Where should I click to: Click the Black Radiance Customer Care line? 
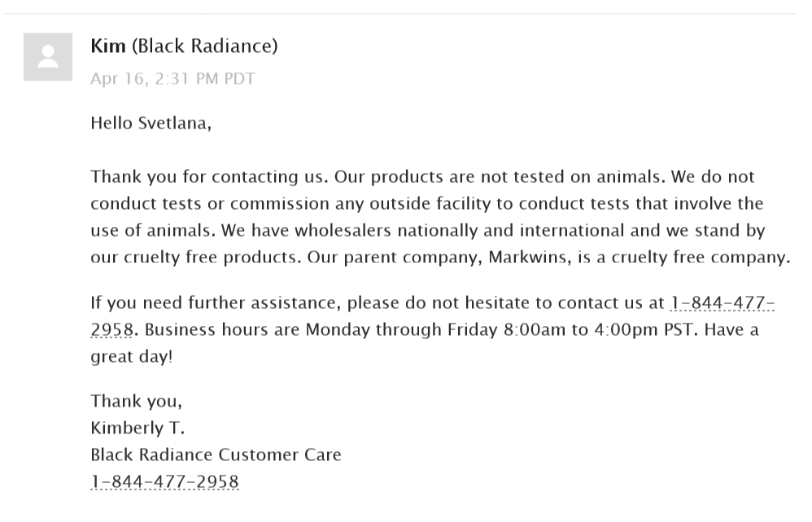(216, 455)
